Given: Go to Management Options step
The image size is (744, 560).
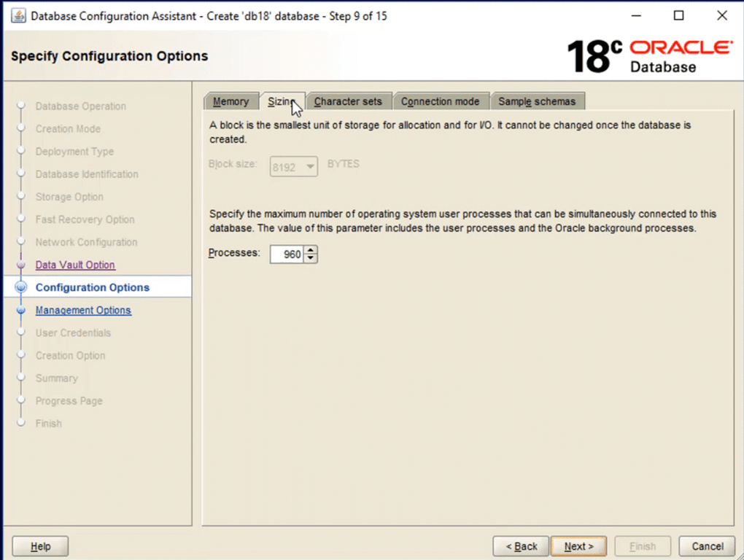Looking at the screenshot, I should point(83,310).
